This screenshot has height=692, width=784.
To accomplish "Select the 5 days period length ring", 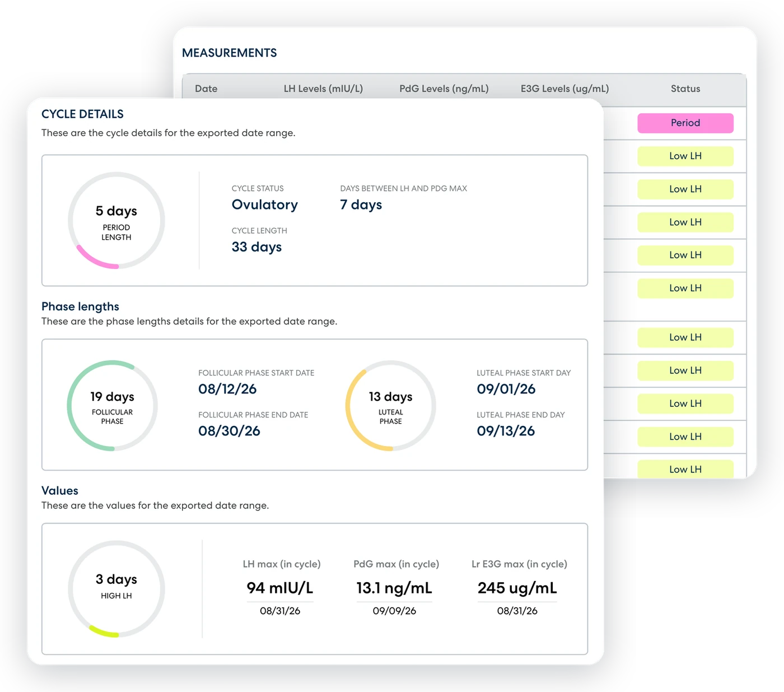I will [116, 220].
